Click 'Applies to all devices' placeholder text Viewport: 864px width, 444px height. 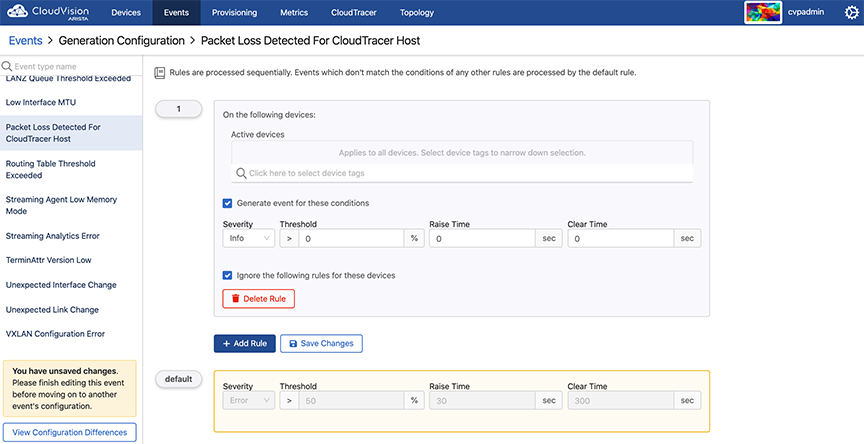pos(462,153)
